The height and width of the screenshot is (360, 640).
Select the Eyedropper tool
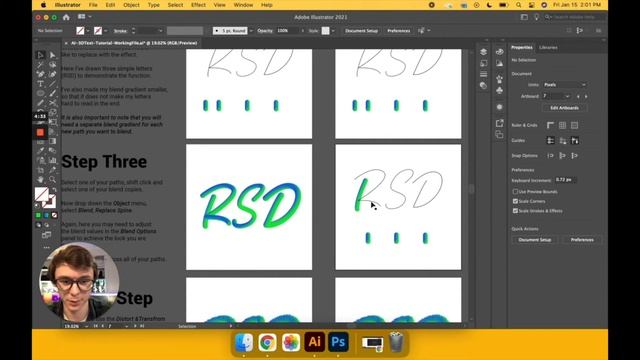pyautogui.click(x=40, y=151)
